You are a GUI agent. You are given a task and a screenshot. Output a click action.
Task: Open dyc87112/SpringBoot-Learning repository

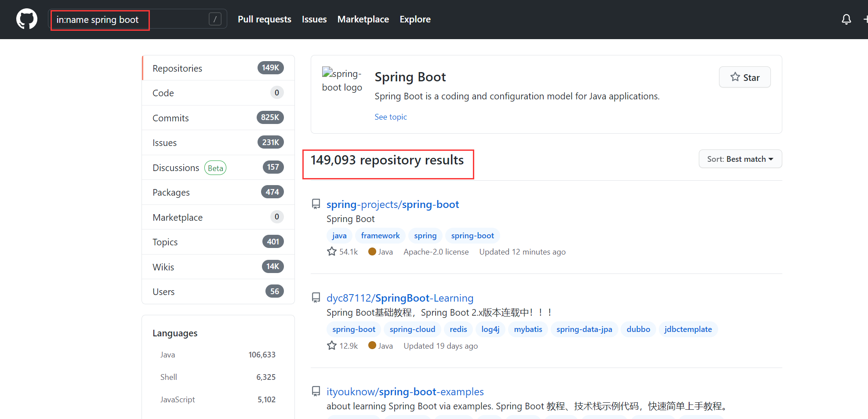(399, 298)
